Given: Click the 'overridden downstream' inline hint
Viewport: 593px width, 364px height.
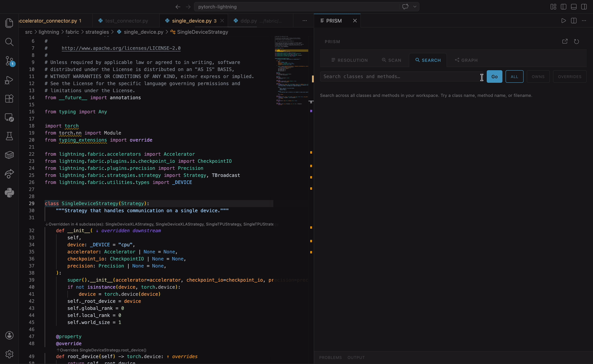Looking at the screenshot, I should (x=128, y=231).
